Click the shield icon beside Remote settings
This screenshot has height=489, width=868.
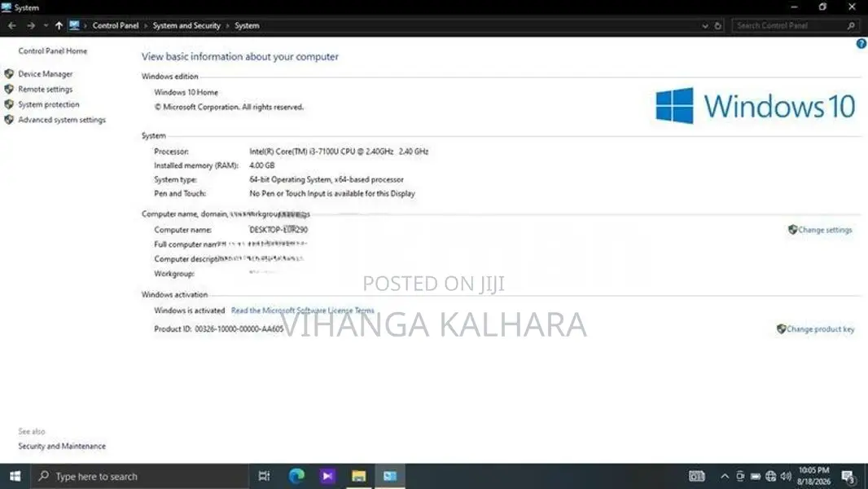(x=9, y=89)
